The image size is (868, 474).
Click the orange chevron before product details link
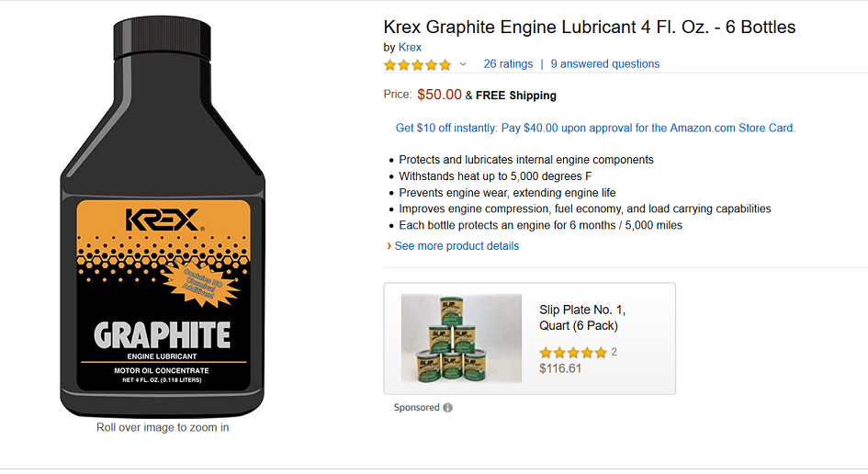click(x=389, y=246)
